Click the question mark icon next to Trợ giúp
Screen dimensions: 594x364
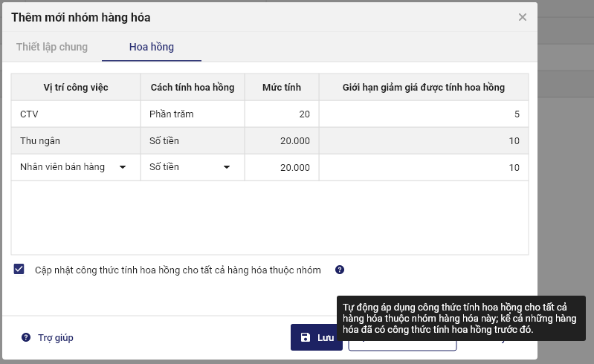click(x=26, y=337)
